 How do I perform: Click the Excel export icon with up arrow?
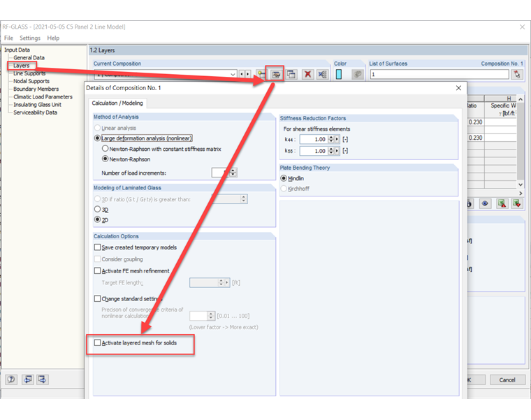point(502,203)
